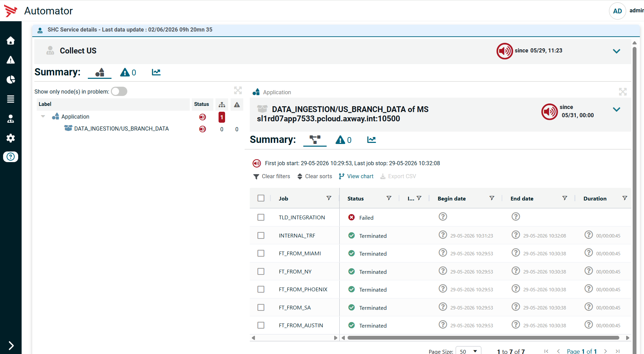Expand the sidebar with bottom arrow
This screenshot has height=354, width=644.
(11, 345)
